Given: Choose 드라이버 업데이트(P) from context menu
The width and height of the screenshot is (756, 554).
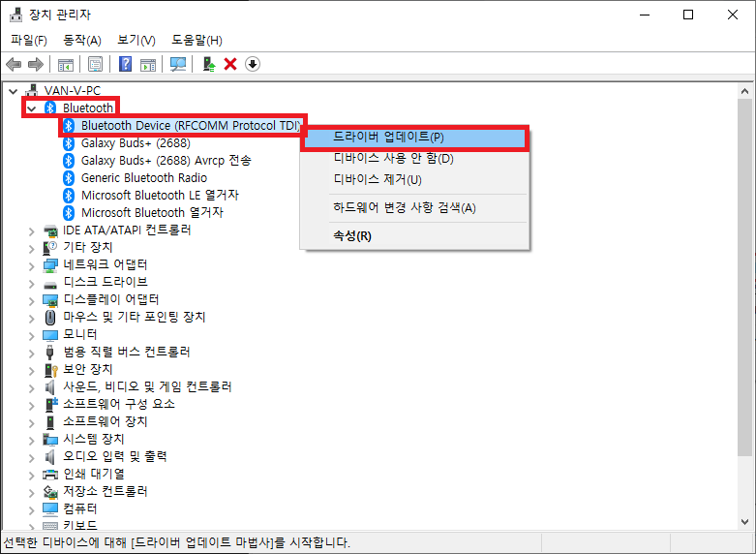Looking at the screenshot, I should click(x=414, y=138).
